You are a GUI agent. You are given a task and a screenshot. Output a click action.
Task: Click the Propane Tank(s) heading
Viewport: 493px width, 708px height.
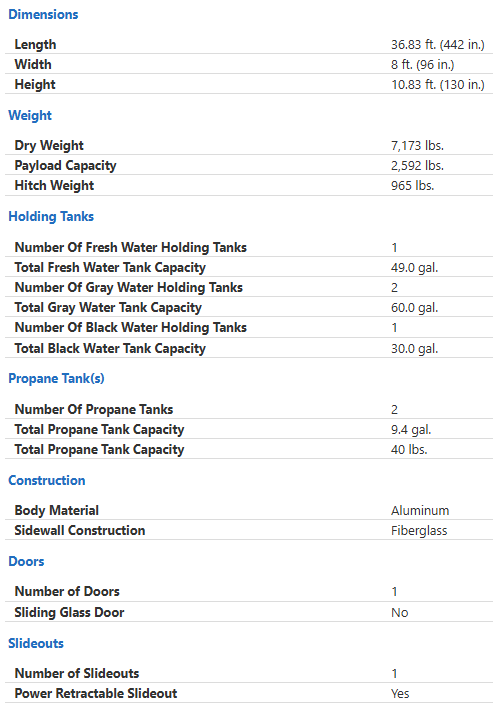pyautogui.click(x=56, y=378)
